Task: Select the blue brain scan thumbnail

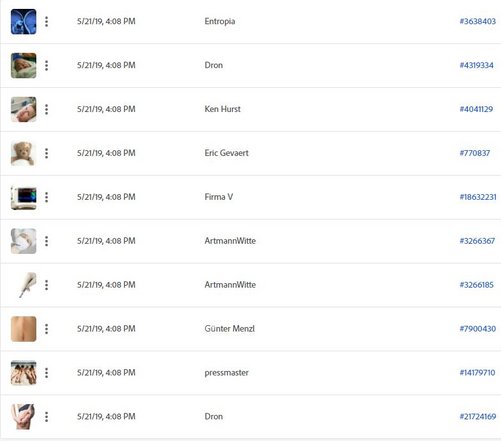Action: 23,22
